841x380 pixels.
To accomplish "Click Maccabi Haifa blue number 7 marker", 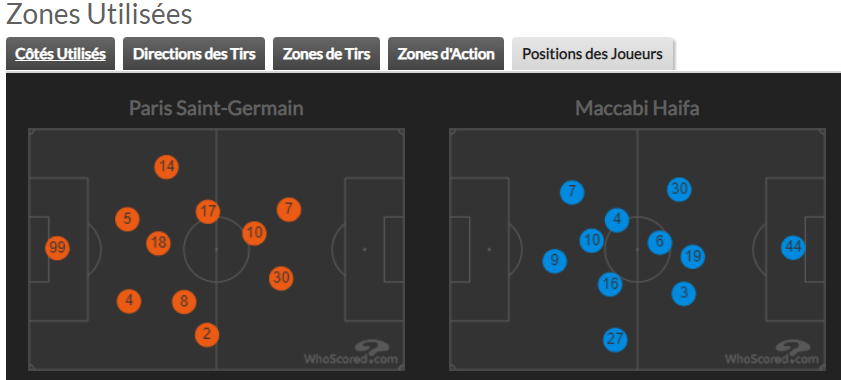I will tap(572, 192).
